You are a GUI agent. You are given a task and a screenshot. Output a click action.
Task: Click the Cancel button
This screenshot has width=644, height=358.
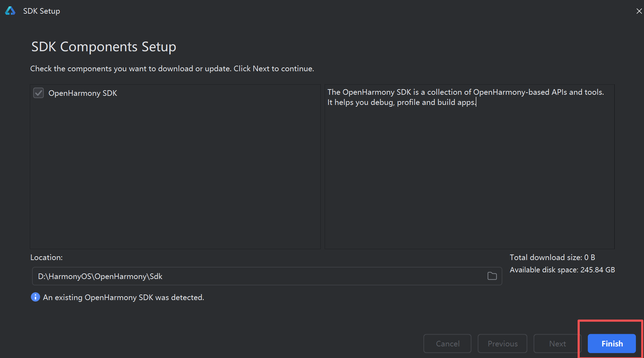tap(447, 343)
